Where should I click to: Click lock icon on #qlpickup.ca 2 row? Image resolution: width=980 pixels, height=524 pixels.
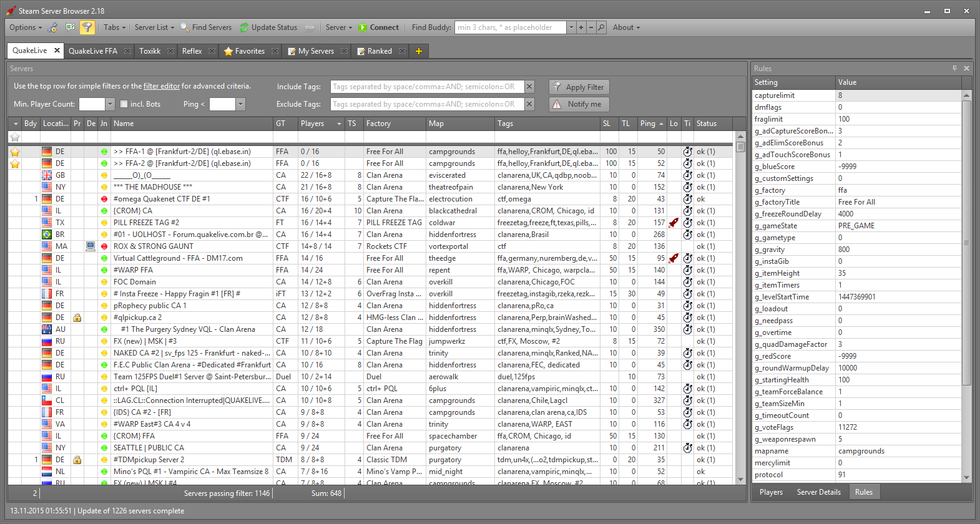coord(77,318)
